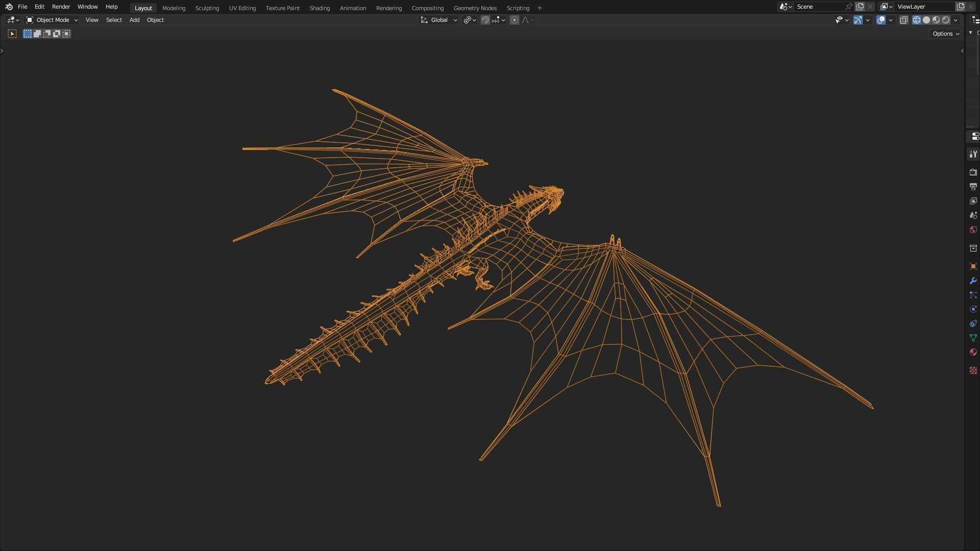This screenshot has height=551, width=980.
Task: Open the Global transform orientation dropdown
Action: pos(438,20)
